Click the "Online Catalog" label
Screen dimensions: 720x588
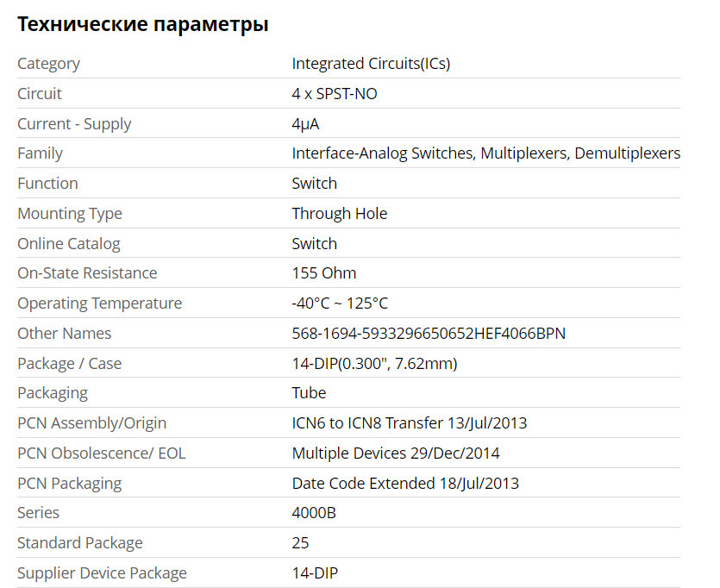69,244
